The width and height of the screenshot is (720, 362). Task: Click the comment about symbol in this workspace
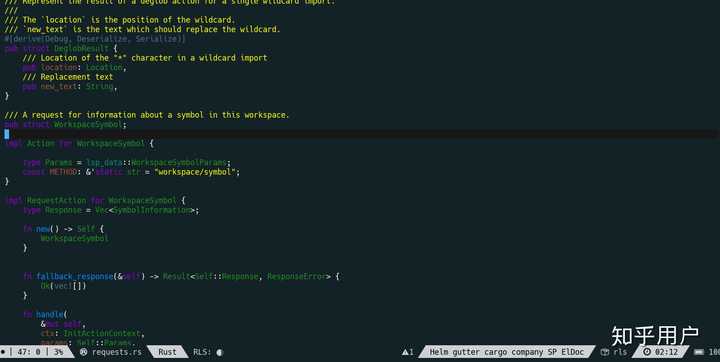pos(147,115)
